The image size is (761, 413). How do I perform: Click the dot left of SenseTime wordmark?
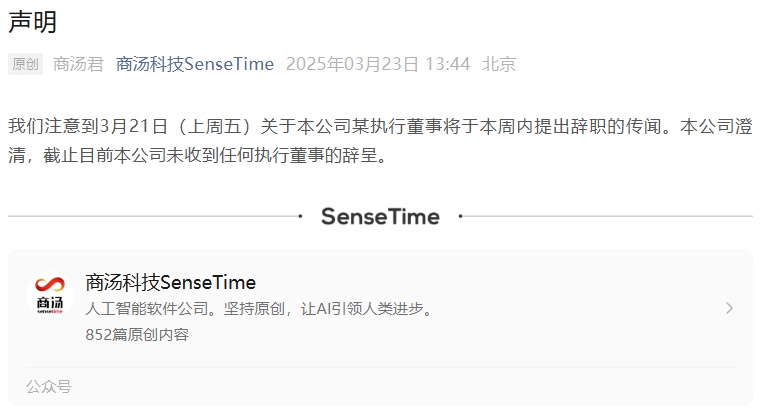click(300, 216)
